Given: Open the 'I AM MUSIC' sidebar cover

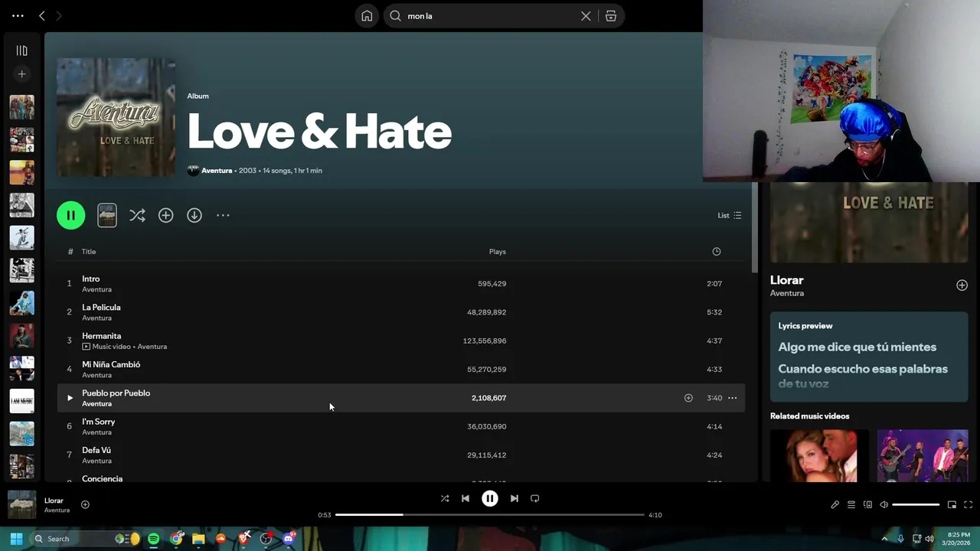Looking at the screenshot, I should tap(21, 401).
